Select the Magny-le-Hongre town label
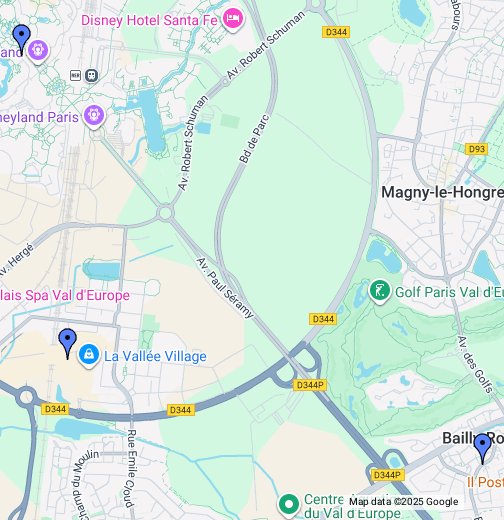 point(443,193)
